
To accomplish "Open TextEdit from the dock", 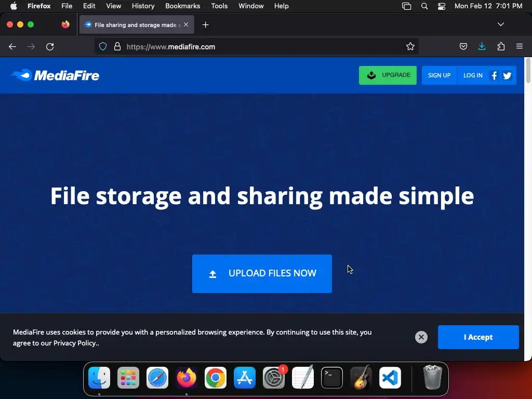I will (303, 378).
